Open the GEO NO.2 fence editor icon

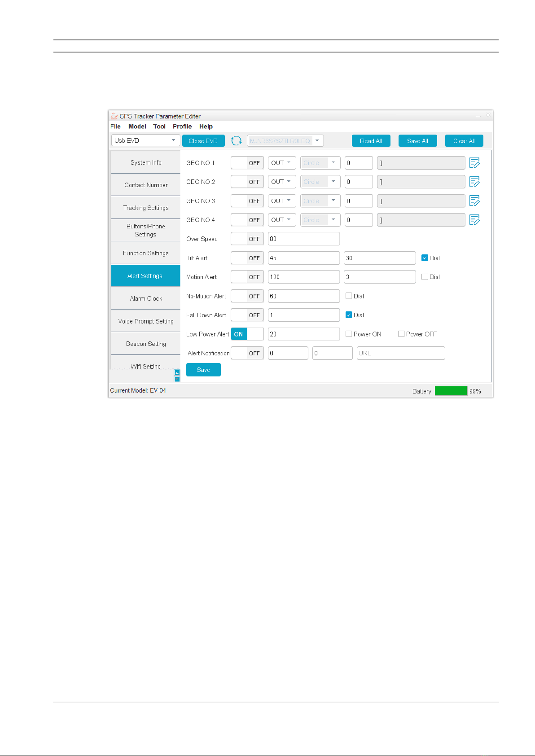[x=474, y=182]
